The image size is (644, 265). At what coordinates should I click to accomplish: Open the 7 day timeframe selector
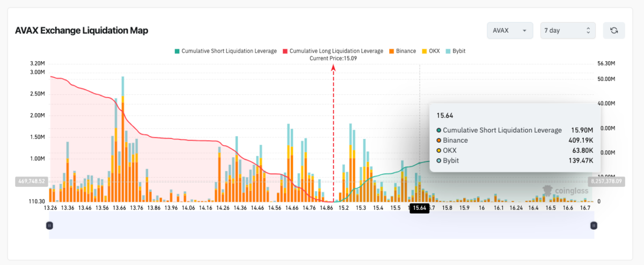tap(567, 31)
